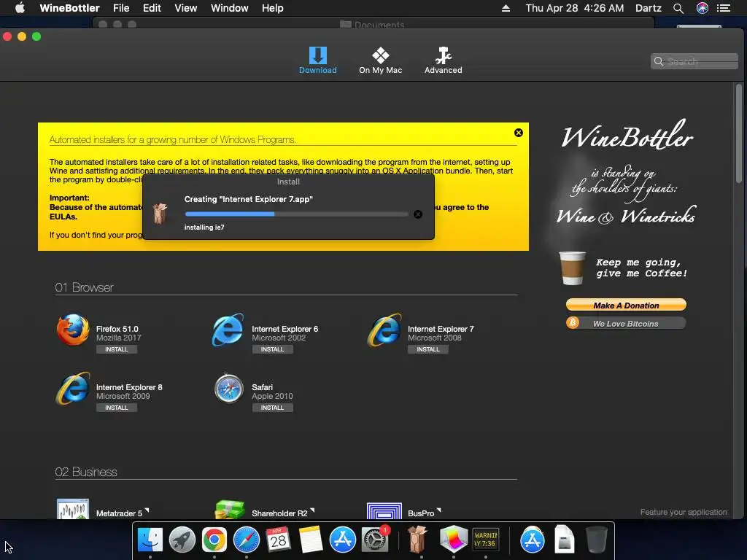The width and height of the screenshot is (747, 560).
Task: Open Feature your application link
Action: 683,513
